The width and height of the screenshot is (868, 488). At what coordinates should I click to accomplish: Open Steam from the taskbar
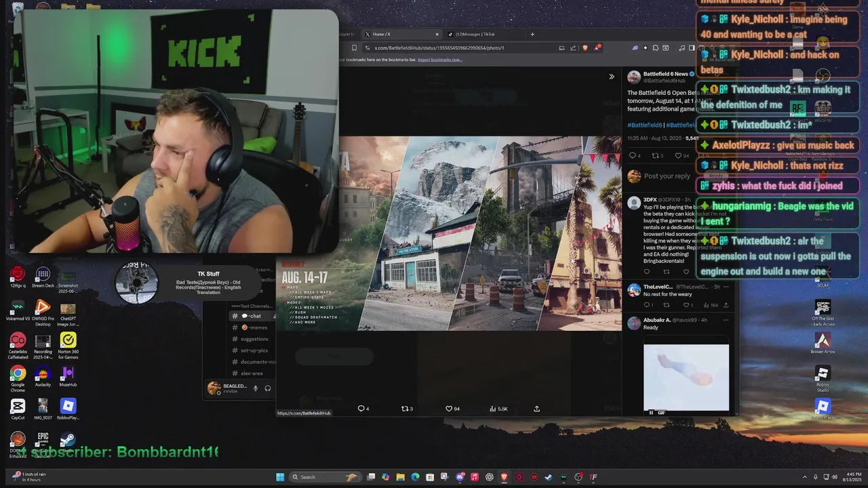click(x=549, y=477)
